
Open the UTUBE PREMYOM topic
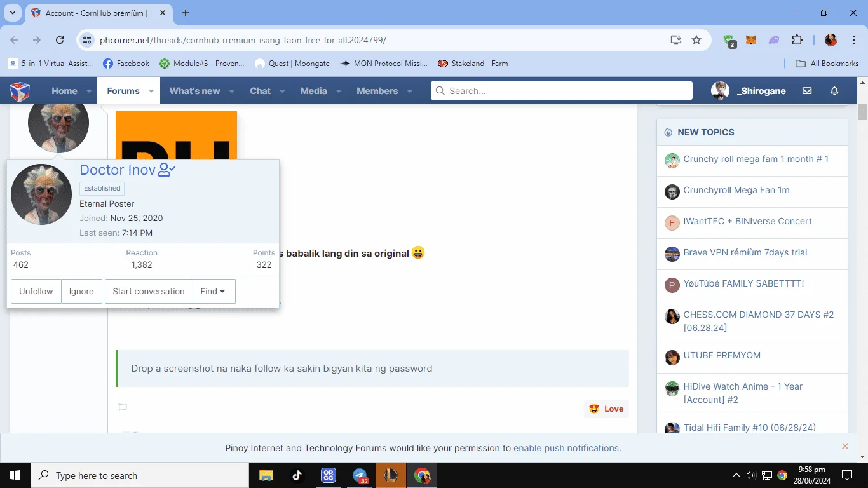(722, 355)
